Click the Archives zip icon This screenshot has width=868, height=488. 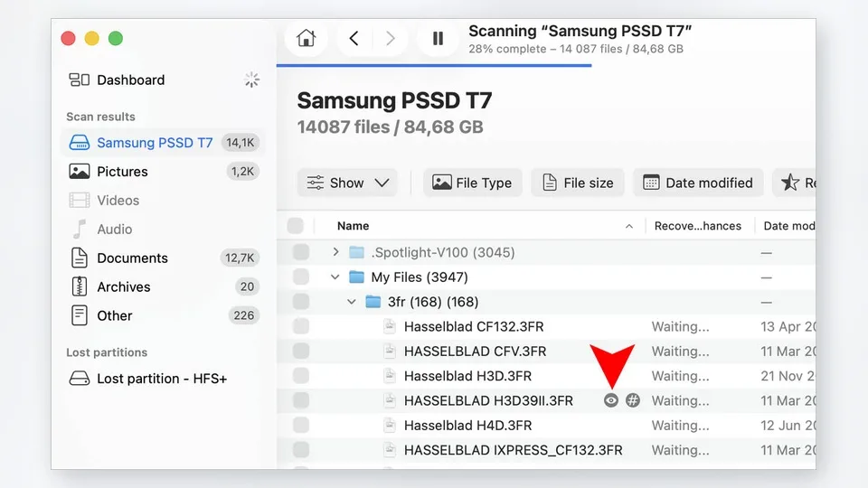(x=80, y=286)
